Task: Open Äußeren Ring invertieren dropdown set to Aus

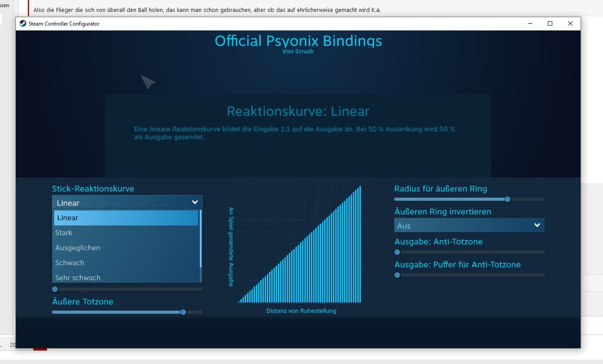Action: [x=469, y=225]
